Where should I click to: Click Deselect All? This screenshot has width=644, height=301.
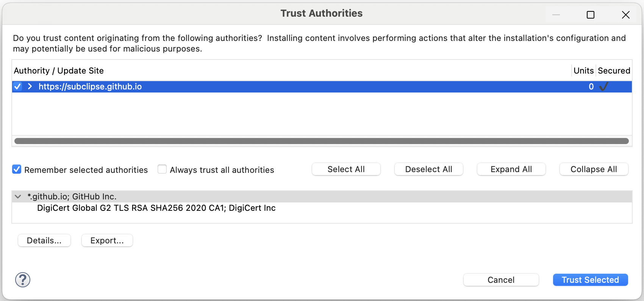click(428, 169)
